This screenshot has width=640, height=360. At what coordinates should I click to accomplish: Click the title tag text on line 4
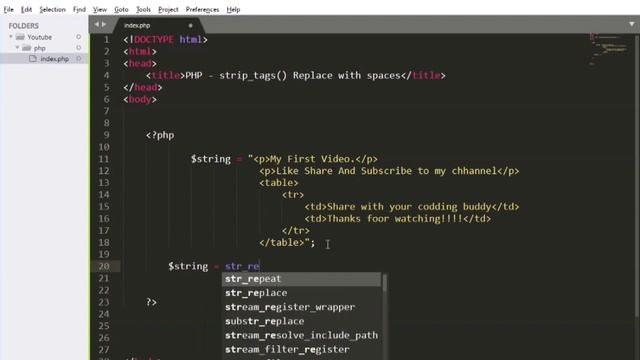[x=293, y=76]
